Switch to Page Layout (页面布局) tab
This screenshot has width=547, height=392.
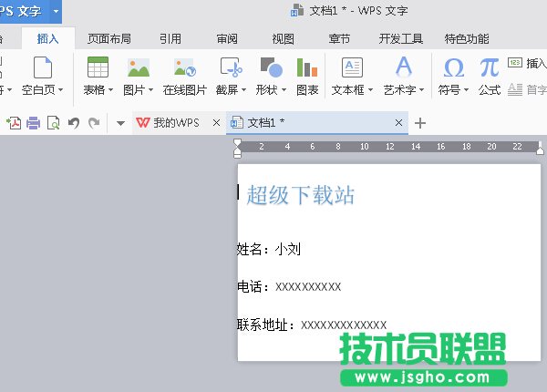[108, 38]
